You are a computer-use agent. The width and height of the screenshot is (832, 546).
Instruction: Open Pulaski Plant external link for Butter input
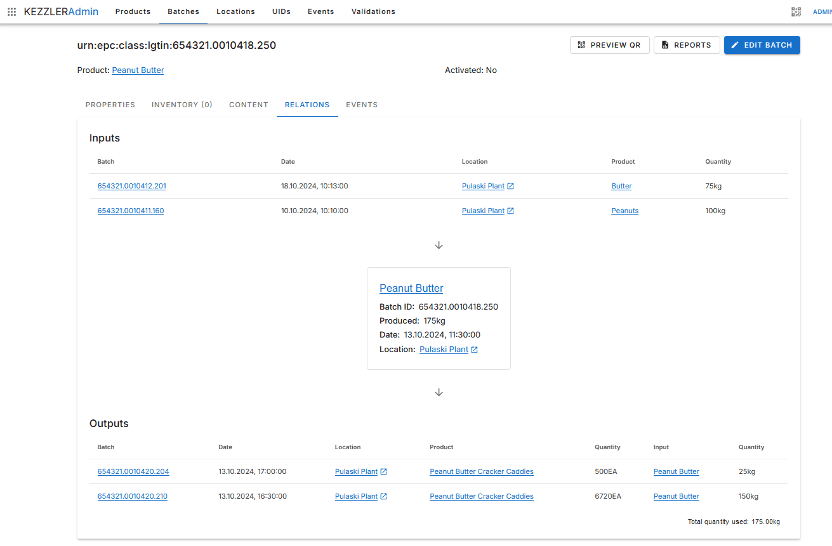(x=488, y=186)
